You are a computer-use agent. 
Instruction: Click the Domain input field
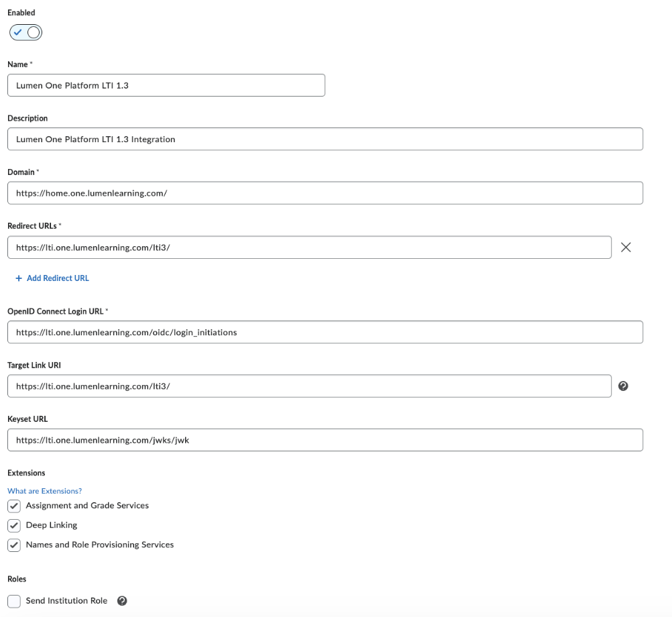pyautogui.click(x=325, y=192)
